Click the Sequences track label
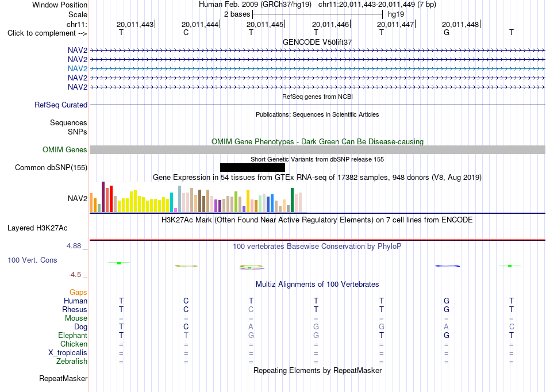The image size is (546, 392). coord(68,122)
